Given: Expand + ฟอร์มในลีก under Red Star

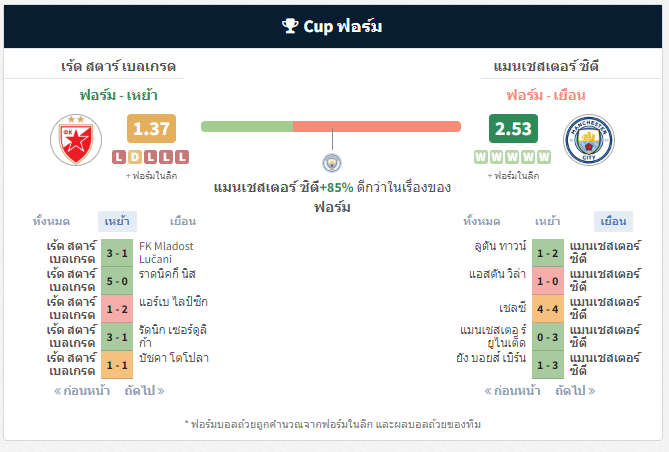Looking at the screenshot, I should (x=151, y=176).
